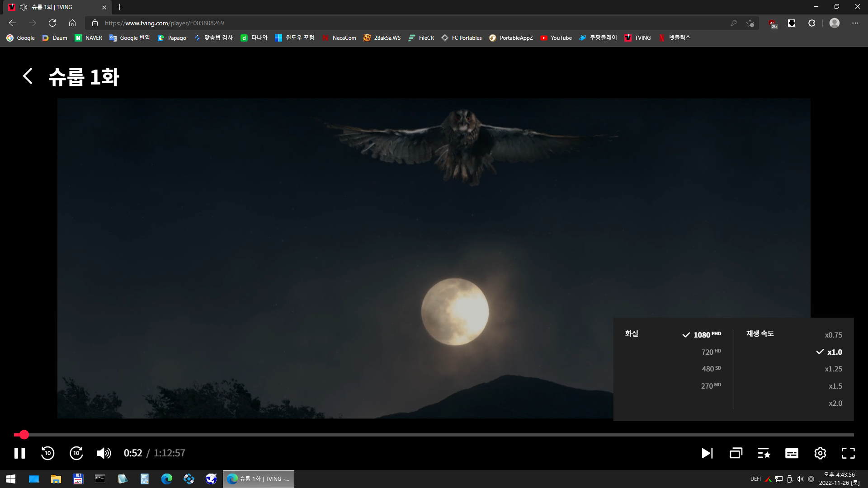Toggle subtitles in the player
Screen dimensions: 868x488
(x=792, y=453)
